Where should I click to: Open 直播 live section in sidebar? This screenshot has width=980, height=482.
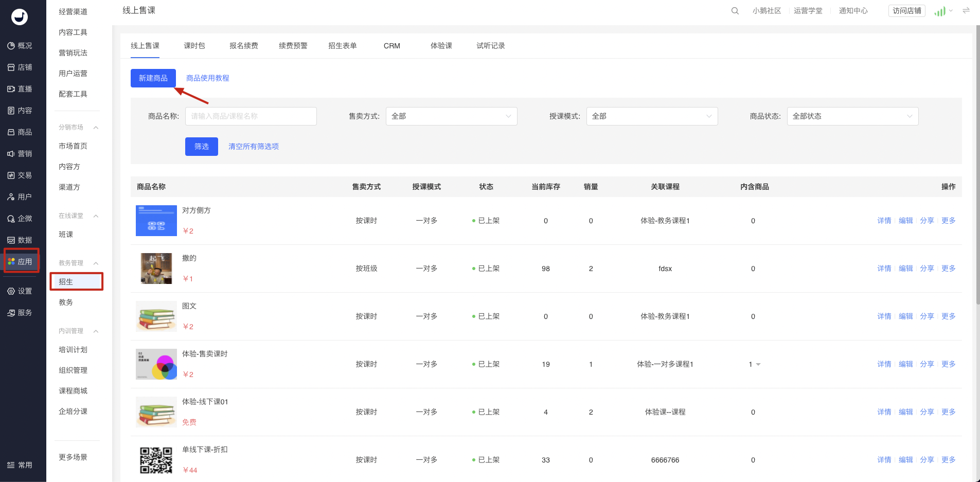click(20, 89)
